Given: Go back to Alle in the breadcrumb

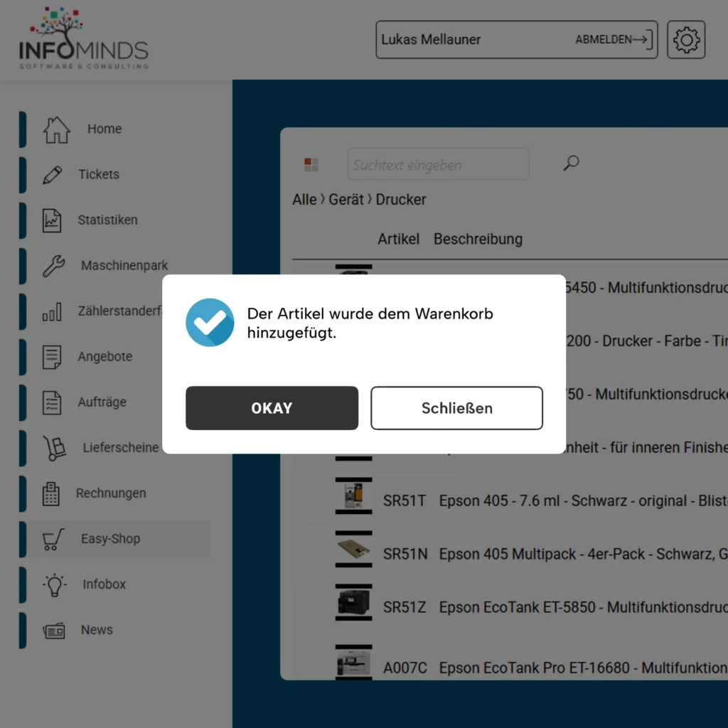Looking at the screenshot, I should pyautogui.click(x=304, y=200).
